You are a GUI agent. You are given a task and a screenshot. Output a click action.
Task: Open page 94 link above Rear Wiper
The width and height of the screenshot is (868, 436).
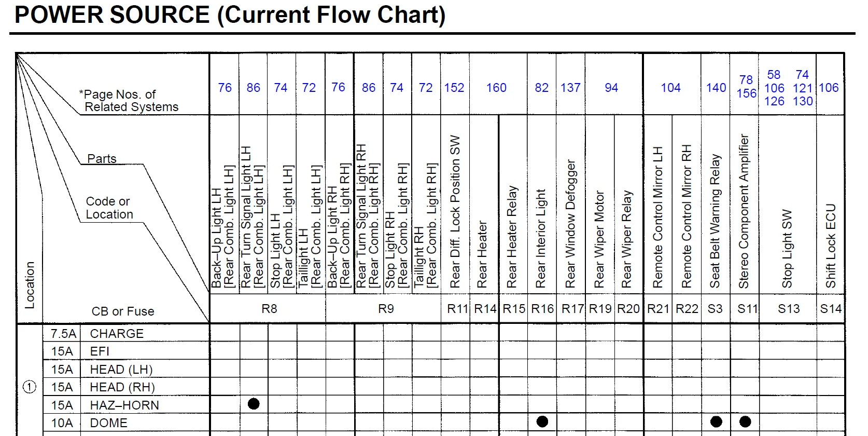[x=611, y=88]
